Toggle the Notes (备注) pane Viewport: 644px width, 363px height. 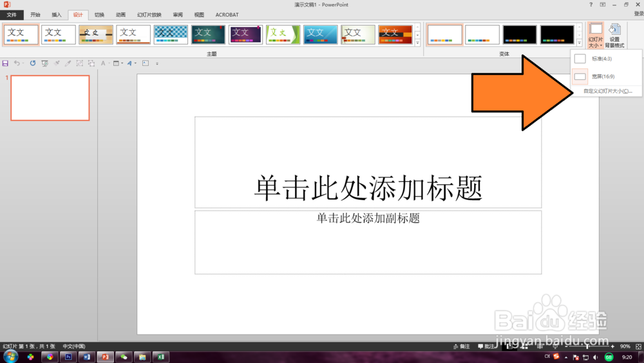pos(461,346)
